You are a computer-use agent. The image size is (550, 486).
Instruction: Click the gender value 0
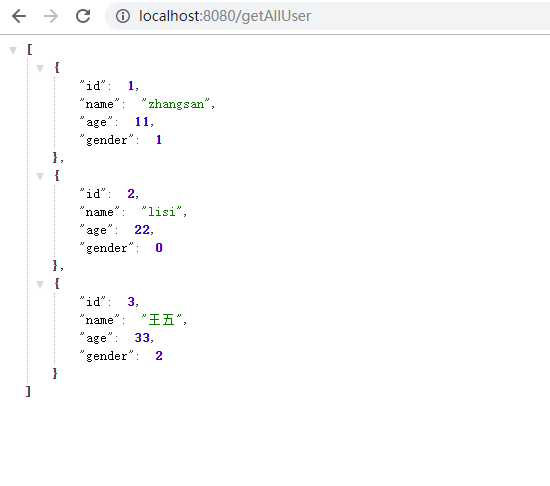159,248
